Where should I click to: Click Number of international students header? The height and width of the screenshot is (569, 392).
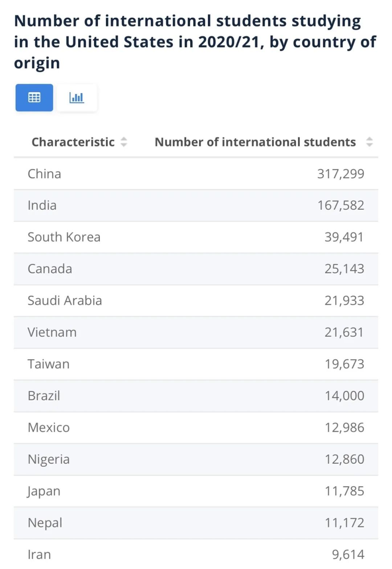pos(255,142)
